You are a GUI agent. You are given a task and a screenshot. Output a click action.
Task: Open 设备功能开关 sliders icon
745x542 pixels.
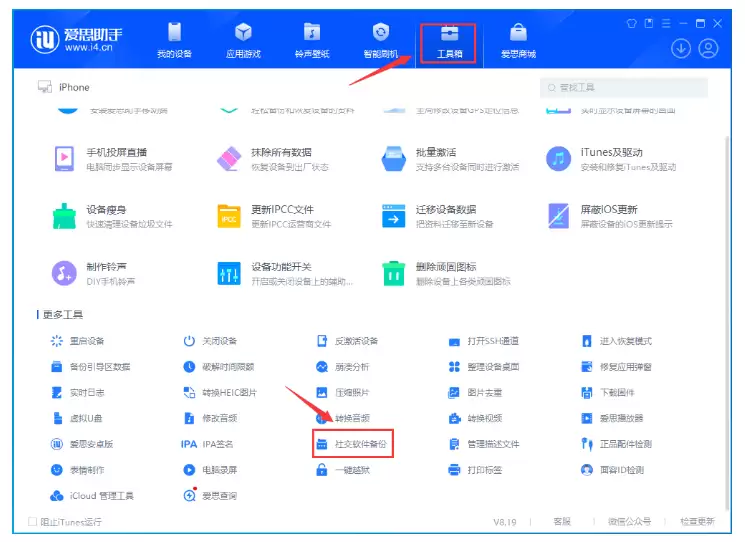coord(229,273)
